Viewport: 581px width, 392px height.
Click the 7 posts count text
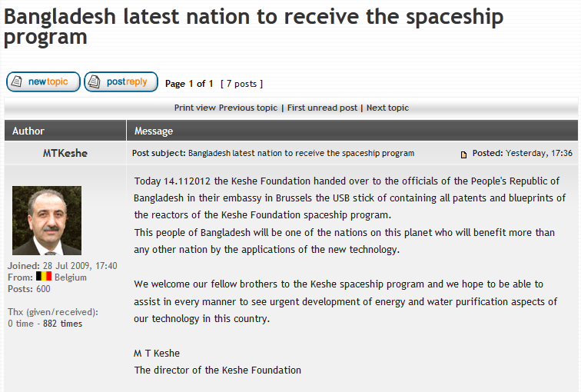click(x=241, y=84)
